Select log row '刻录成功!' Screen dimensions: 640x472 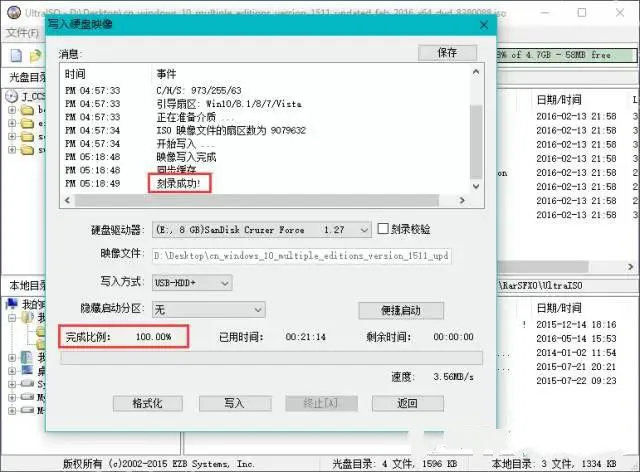click(179, 184)
